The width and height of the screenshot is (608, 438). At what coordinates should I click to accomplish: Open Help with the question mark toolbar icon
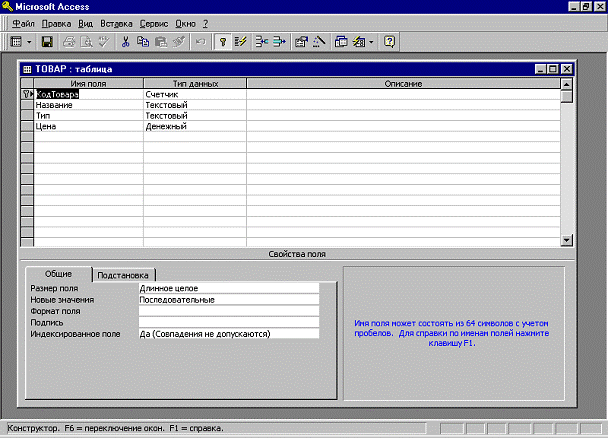click(389, 42)
